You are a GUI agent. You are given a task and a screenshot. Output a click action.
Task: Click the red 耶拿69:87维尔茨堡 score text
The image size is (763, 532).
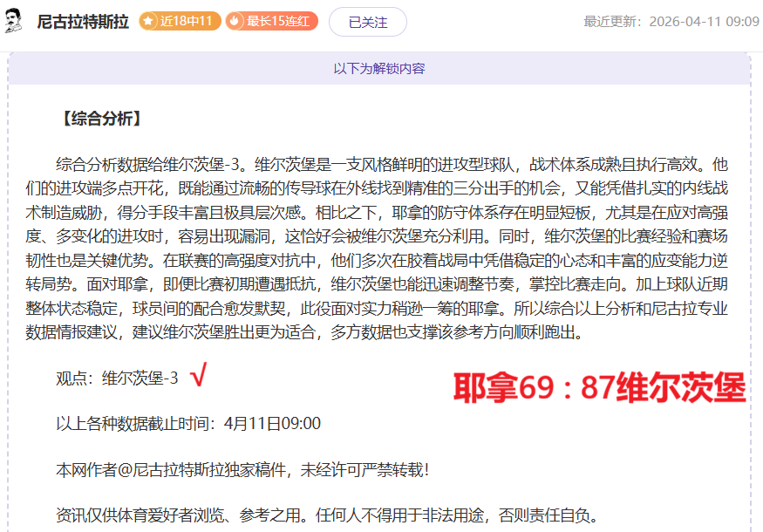pos(599,386)
